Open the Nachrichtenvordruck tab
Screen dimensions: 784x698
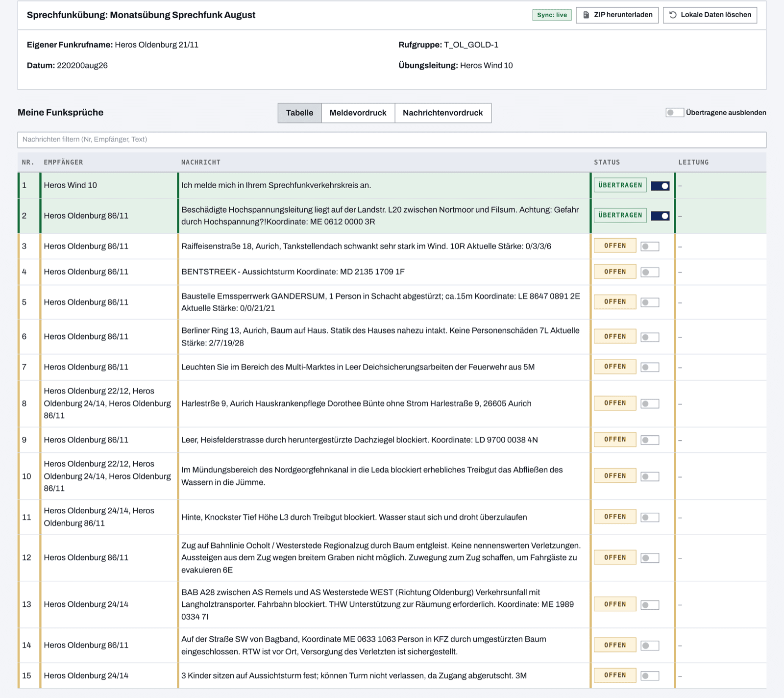(x=442, y=113)
